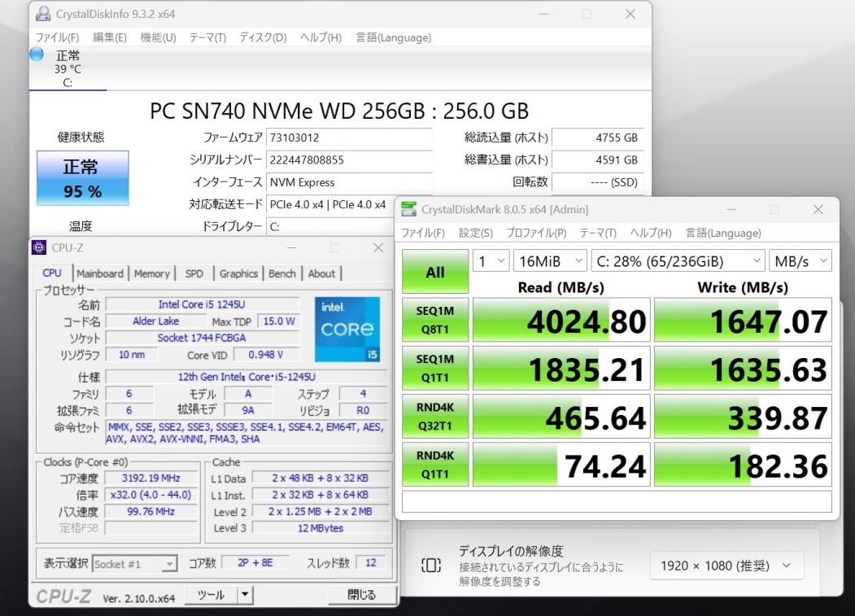855x616 pixels.
Task: Click interface field NVM Express
Action: (349, 182)
